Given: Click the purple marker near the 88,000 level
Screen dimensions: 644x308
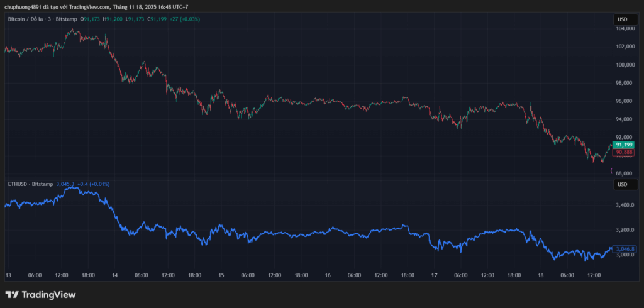Looking at the screenshot, I should [x=612, y=170].
